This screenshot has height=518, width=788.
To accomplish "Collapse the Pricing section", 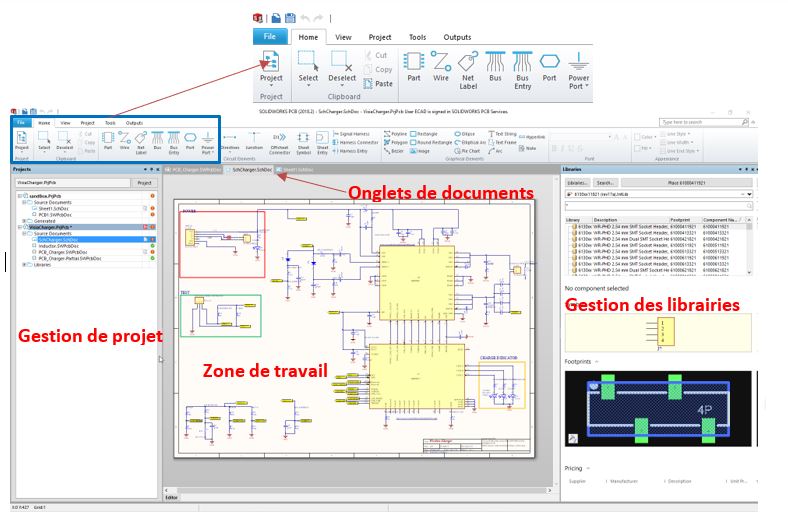I will pos(588,468).
